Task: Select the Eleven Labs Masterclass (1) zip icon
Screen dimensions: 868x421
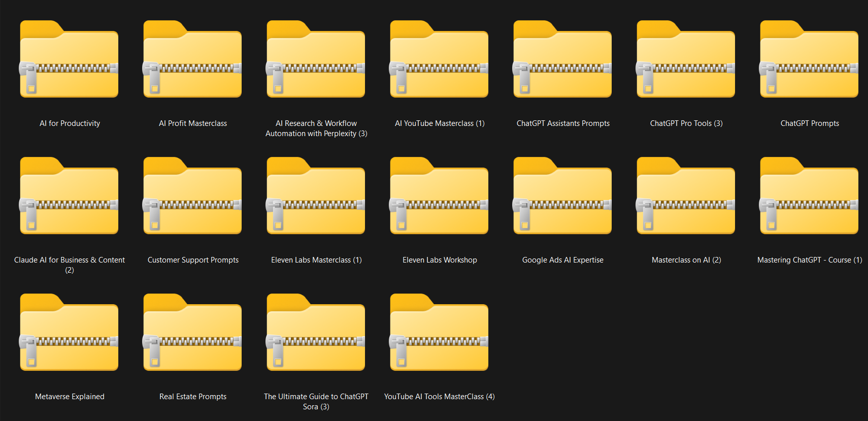Action: (x=316, y=196)
